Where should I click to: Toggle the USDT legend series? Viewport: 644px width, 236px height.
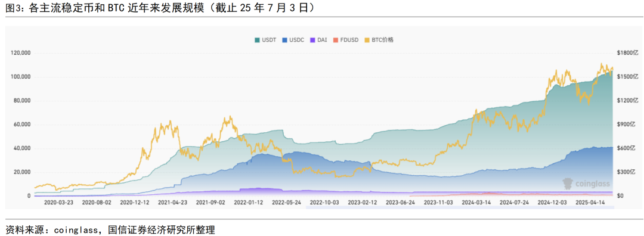click(x=265, y=40)
